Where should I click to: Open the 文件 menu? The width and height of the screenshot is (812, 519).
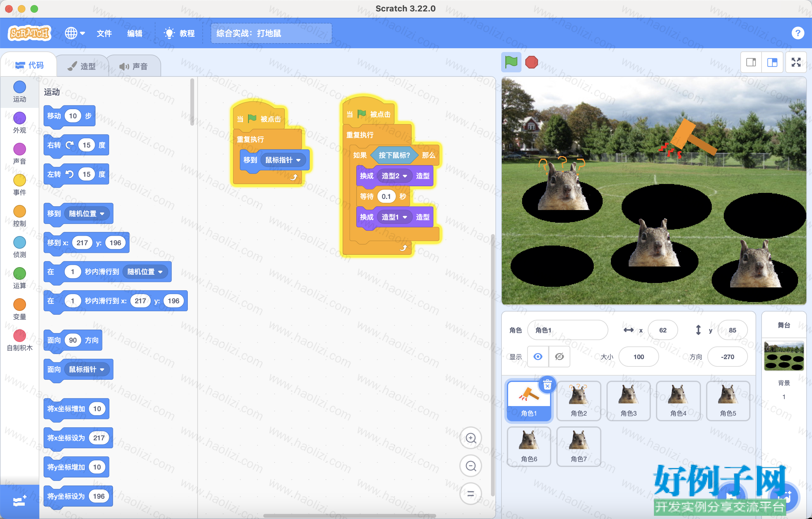(104, 33)
